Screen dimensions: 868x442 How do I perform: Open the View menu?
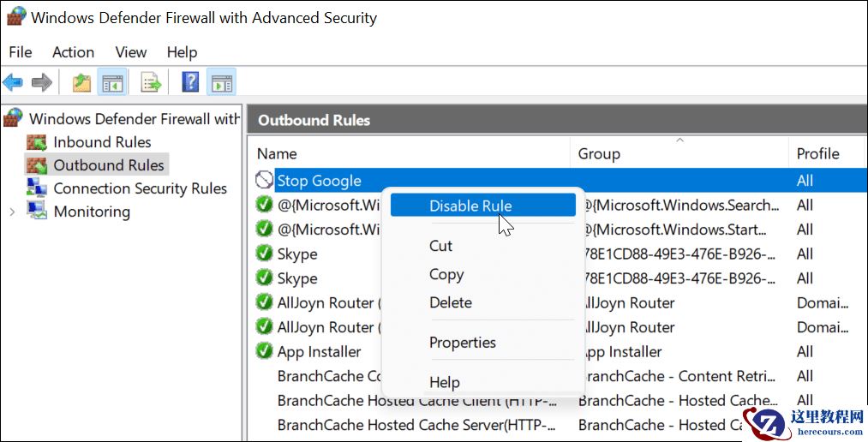coord(131,52)
